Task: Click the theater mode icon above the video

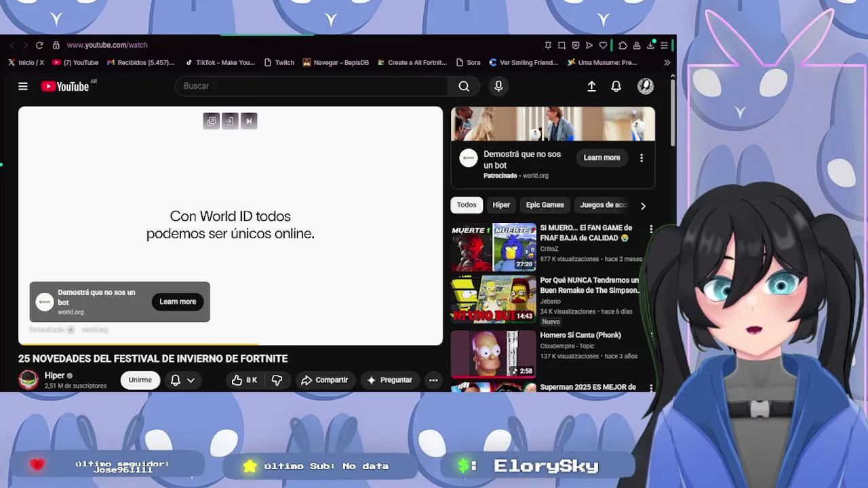Action: [x=229, y=121]
